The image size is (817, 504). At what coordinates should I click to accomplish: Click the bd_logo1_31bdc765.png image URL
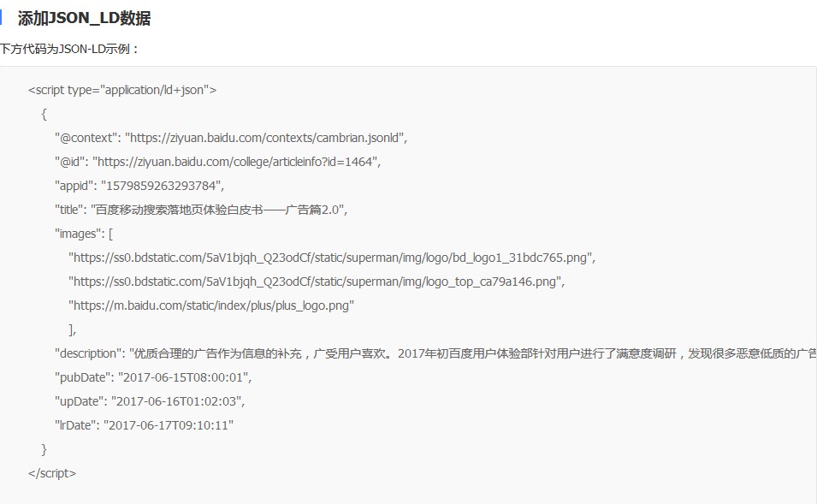pos(332,258)
